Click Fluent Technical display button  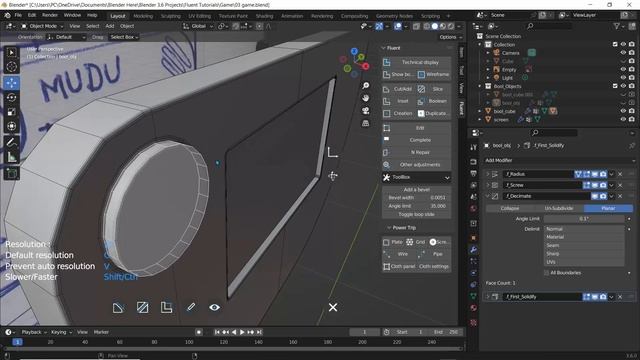pyautogui.click(x=416, y=62)
